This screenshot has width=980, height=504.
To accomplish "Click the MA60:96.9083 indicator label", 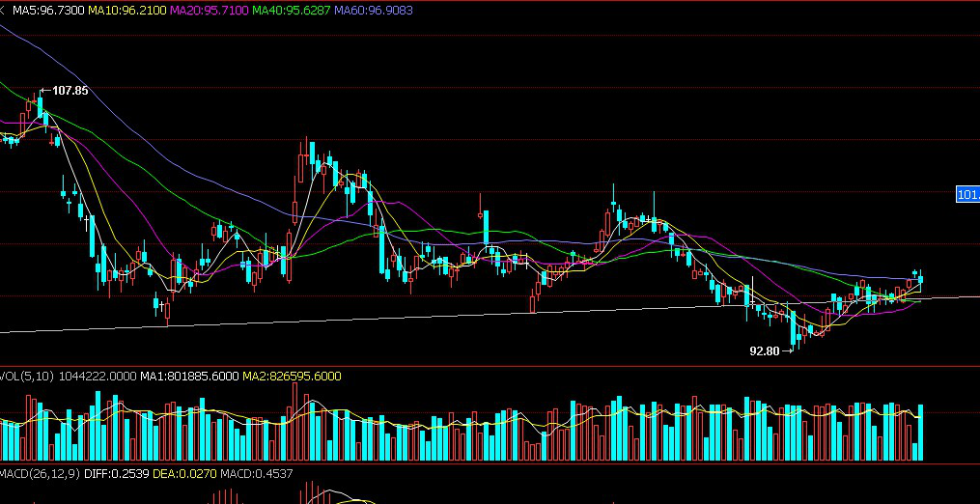I will click(x=373, y=10).
